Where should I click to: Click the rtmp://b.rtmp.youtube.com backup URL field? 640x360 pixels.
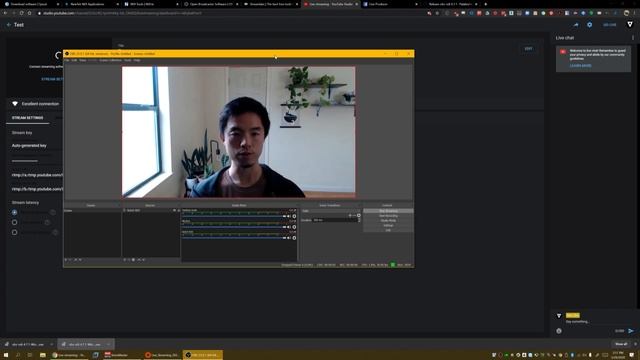[x=37, y=189]
